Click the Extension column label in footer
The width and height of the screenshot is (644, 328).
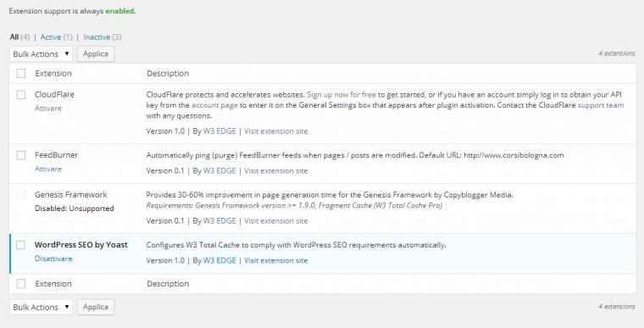click(x=53, y=284)
